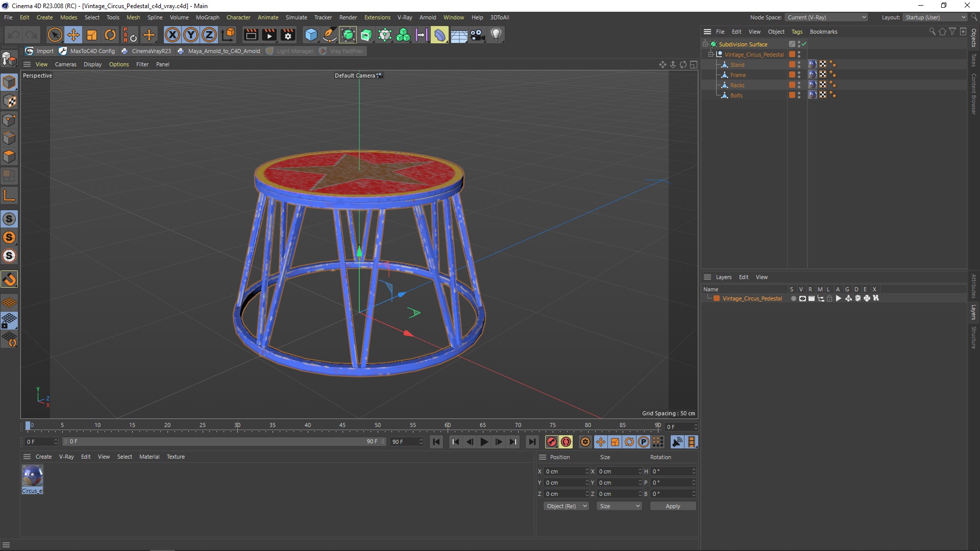Click MaxToC4D Config button
The width and height of the screenshot is (980, 551).
[87, 51]
